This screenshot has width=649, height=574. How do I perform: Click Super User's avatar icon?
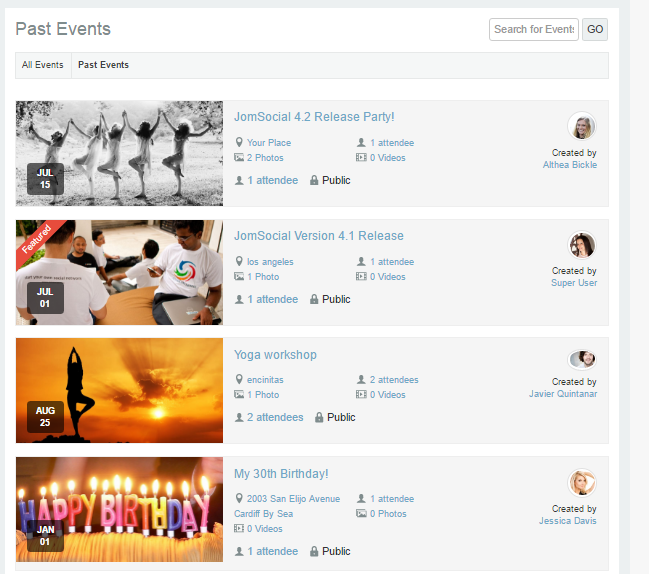tap(581, 245)
